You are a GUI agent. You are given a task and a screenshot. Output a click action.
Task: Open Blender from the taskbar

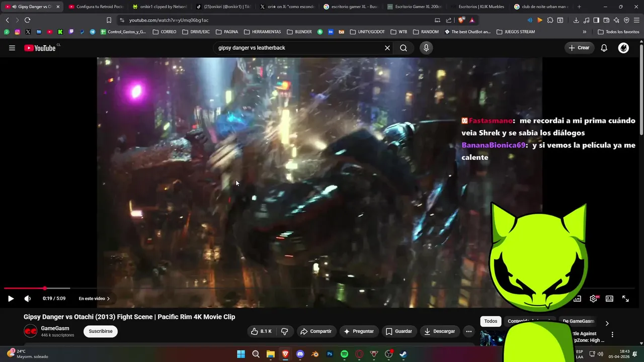tap(315, 354)
